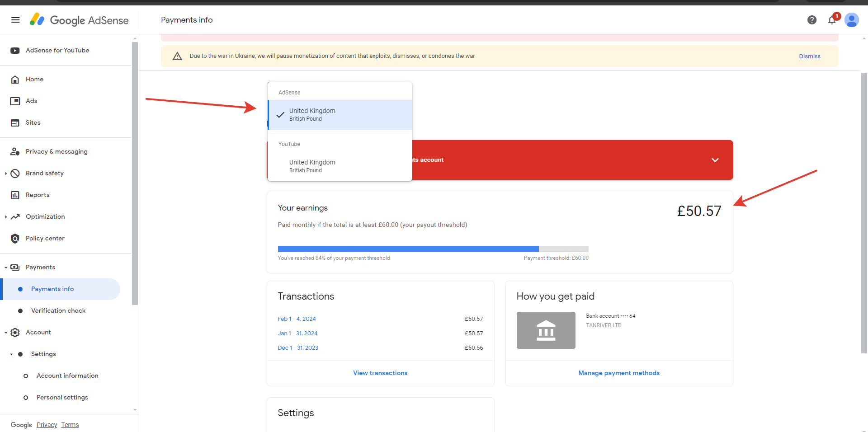Viewport: 868px width, 432px height.
Task: Open the Feb 1 – 4, 2024 transaction
Action: (x=297, y=319)
